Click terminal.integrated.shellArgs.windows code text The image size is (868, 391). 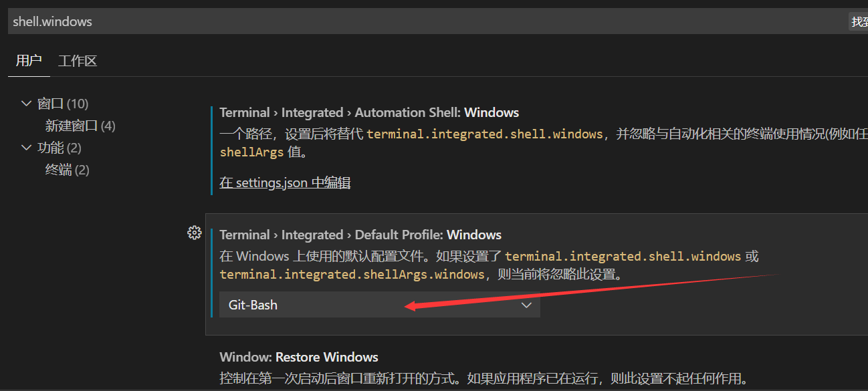352,274
